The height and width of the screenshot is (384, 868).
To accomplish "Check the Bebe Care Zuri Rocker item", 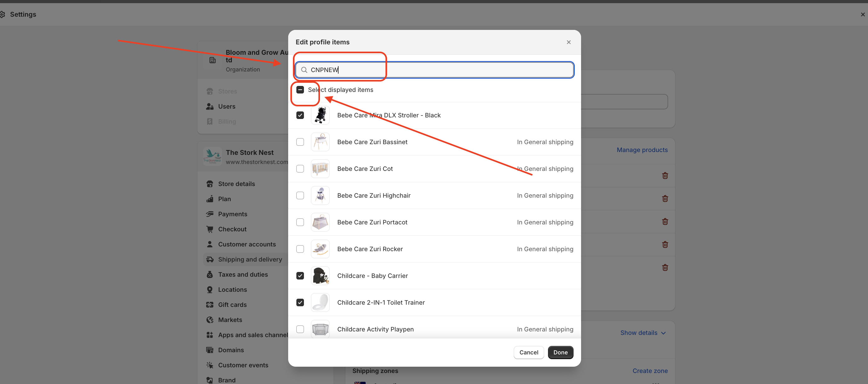I will [300, 249].
